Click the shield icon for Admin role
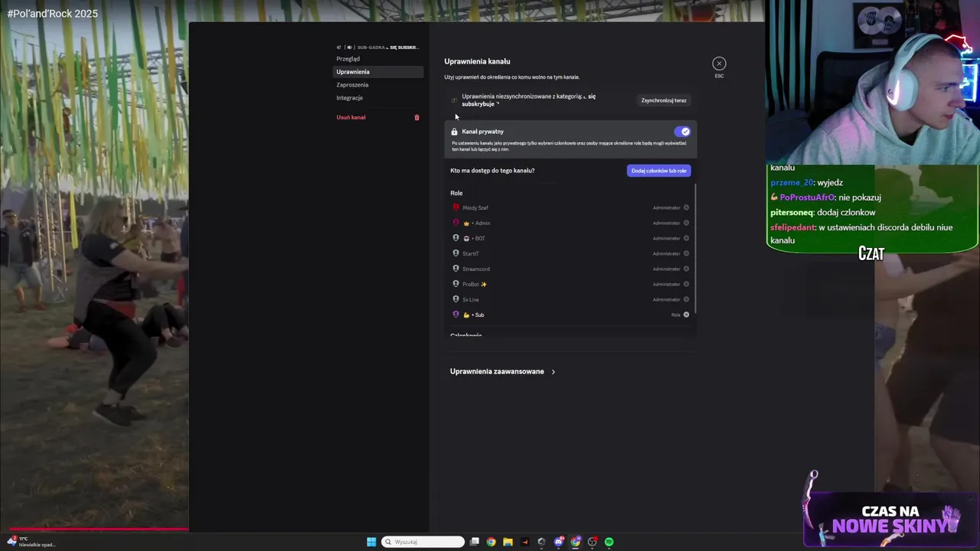The image size is (980, 551). 456,223
